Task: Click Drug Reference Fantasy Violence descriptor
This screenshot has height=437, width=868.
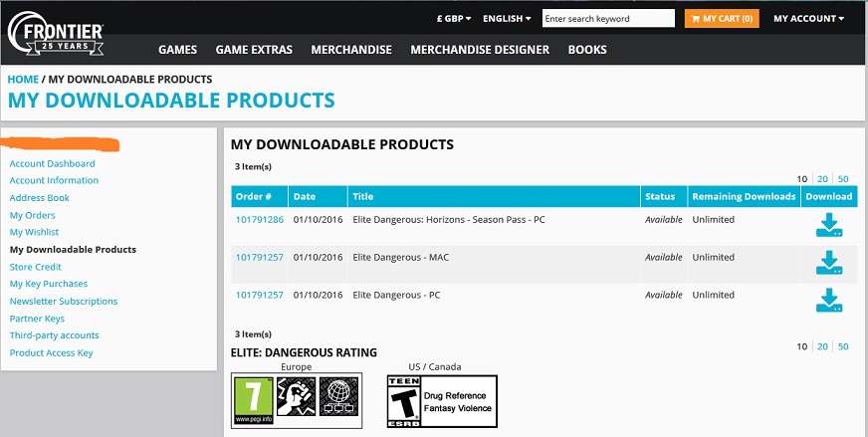Action: click(x=458, y=402)
